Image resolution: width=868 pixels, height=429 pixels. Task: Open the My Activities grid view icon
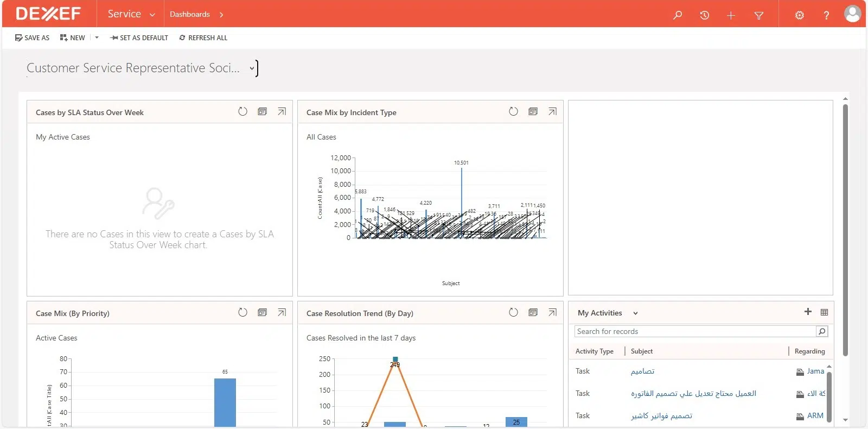(x=824, y=312)
